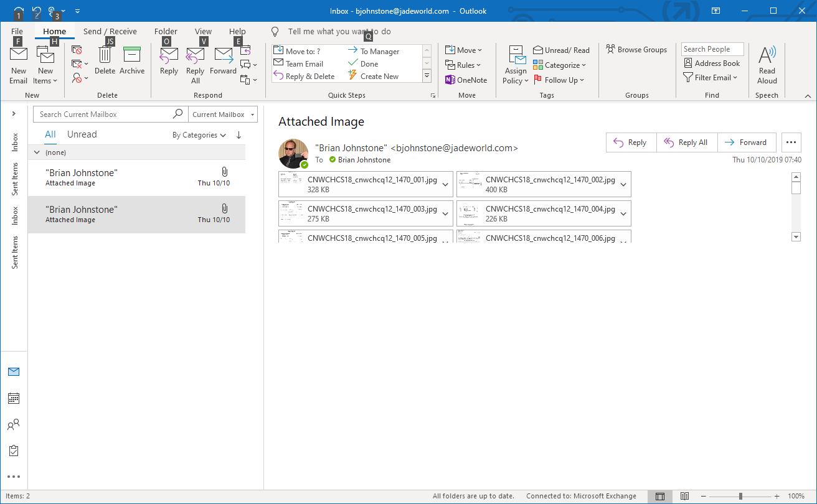The image size is (817, 504).
Task: Create a New Email
Action: point(19,66)
